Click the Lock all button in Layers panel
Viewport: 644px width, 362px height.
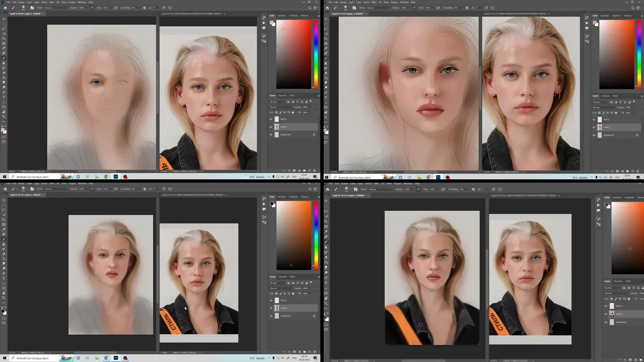(x=293, y=112)
